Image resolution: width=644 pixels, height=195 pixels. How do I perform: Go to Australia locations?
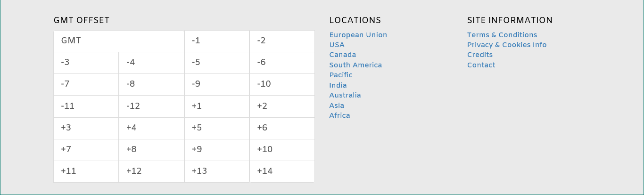[x=345, y=95]
